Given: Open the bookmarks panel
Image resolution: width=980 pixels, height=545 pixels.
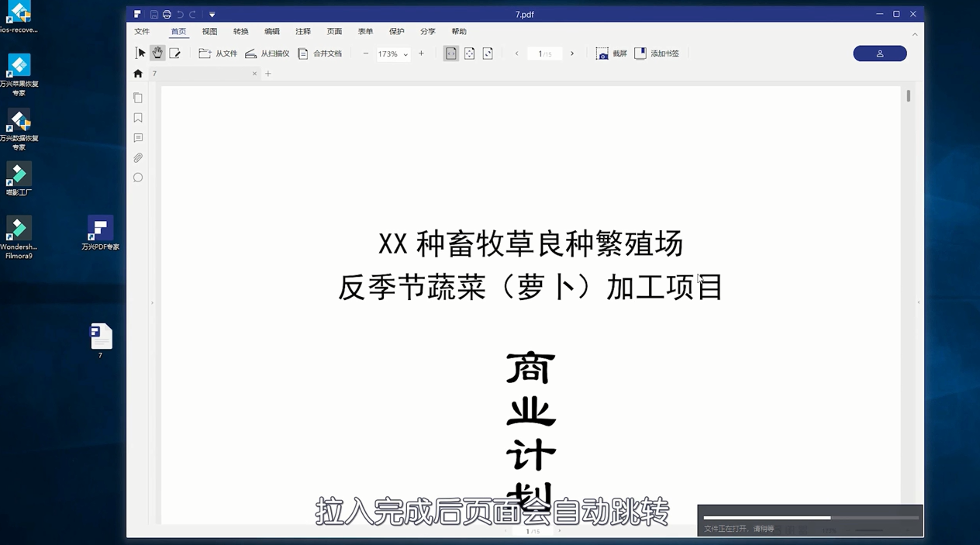Looking at the screenshot, I should click(x=138, y=118).
